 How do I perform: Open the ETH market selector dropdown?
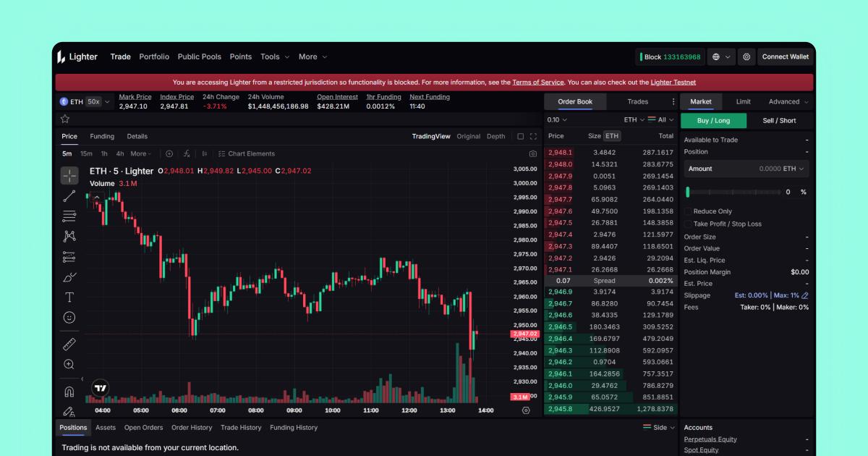tap(85, 102)
